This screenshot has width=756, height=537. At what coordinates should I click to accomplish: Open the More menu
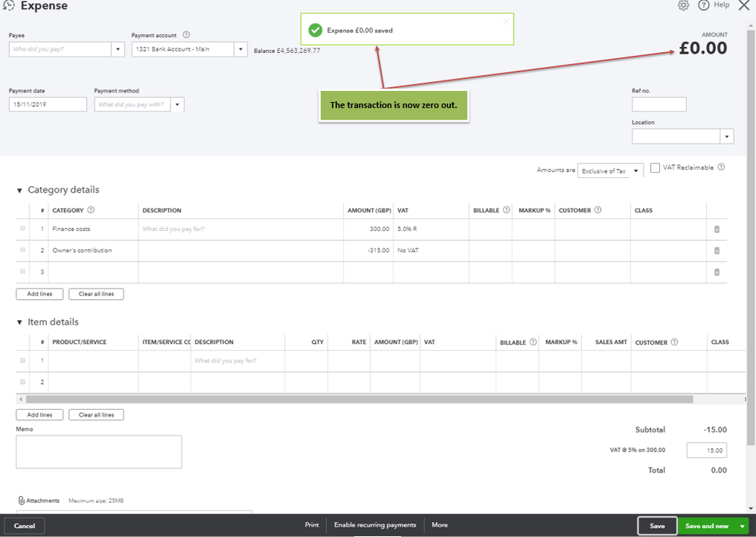pos(440,525)
